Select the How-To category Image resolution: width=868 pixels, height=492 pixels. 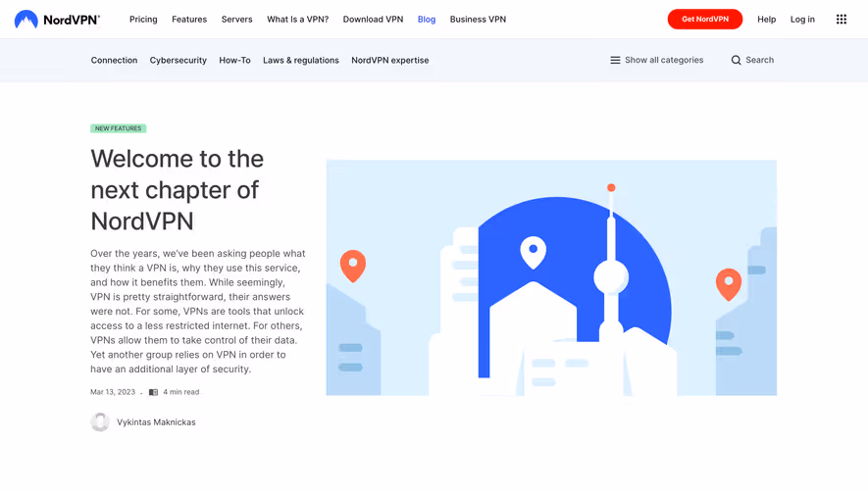234,61
